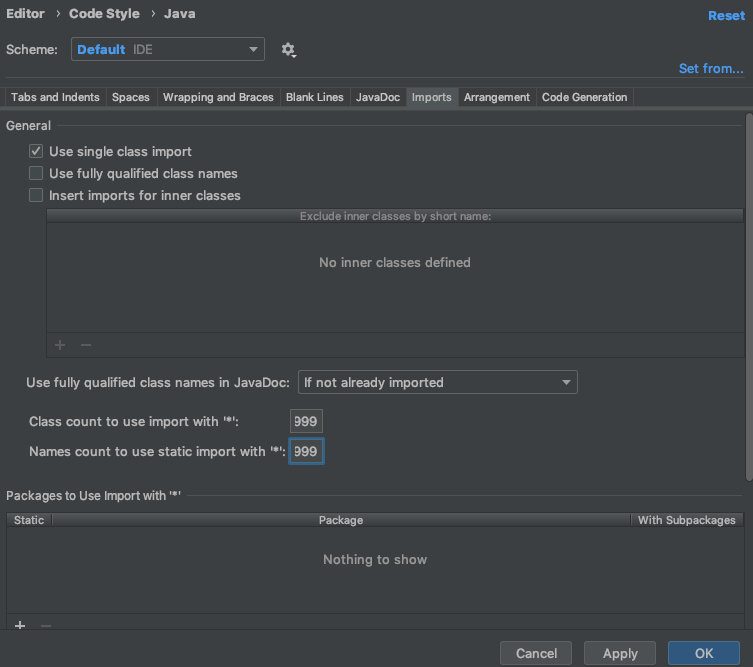Click the Editor breadcrumb
Image resolution: width=753 pixels, height=667 pixels.
25,13
